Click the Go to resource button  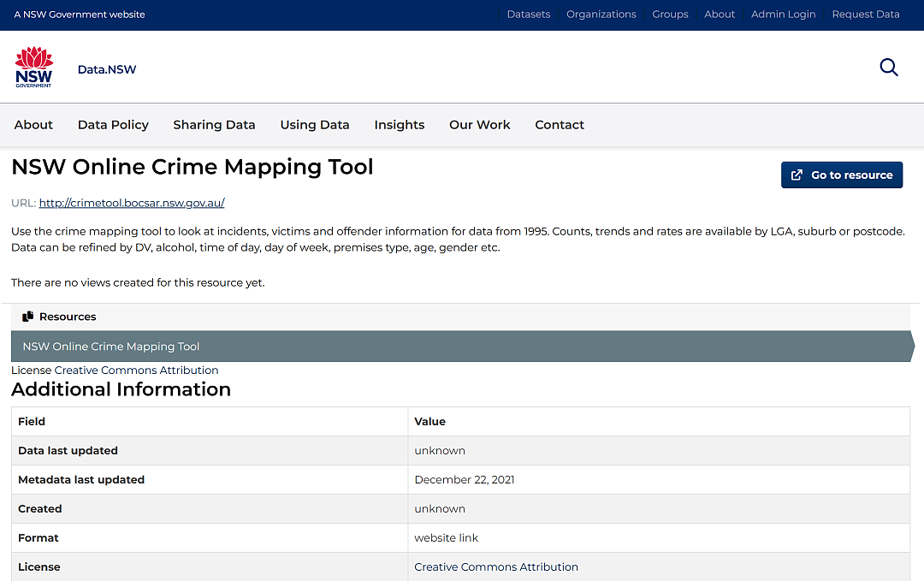coord(842,175)
